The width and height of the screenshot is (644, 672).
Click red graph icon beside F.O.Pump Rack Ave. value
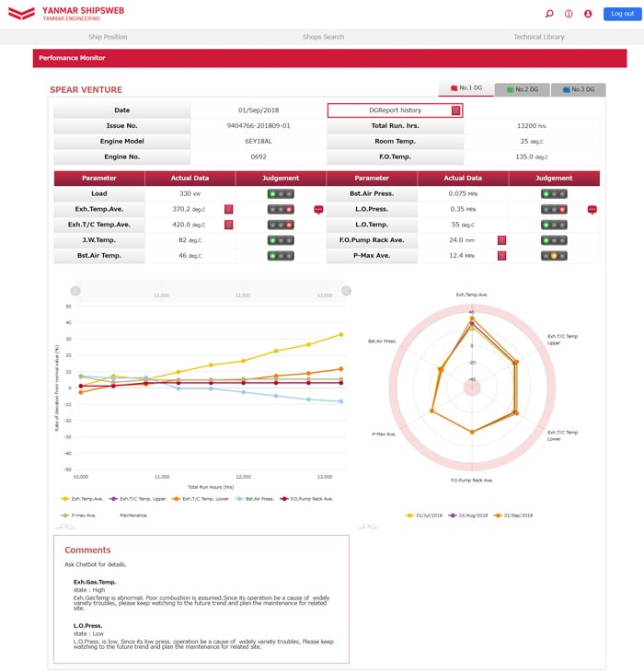pos(501,240)
